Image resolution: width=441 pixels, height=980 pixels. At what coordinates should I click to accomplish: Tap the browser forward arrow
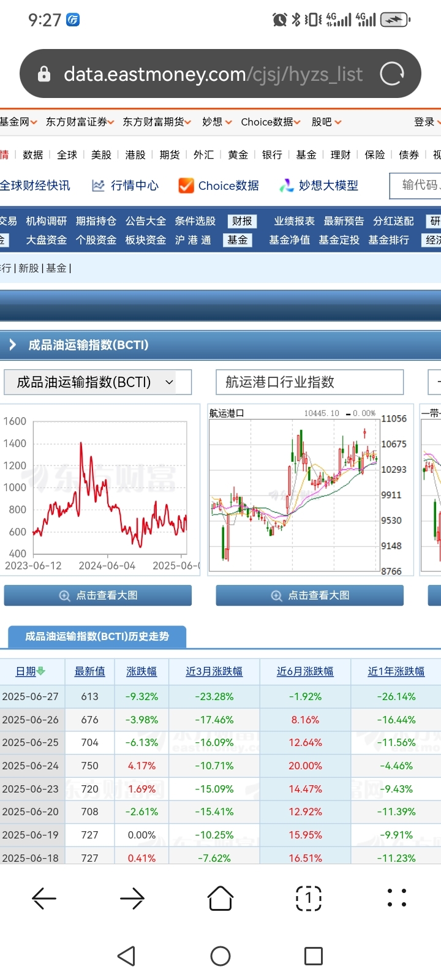point(132,899)
